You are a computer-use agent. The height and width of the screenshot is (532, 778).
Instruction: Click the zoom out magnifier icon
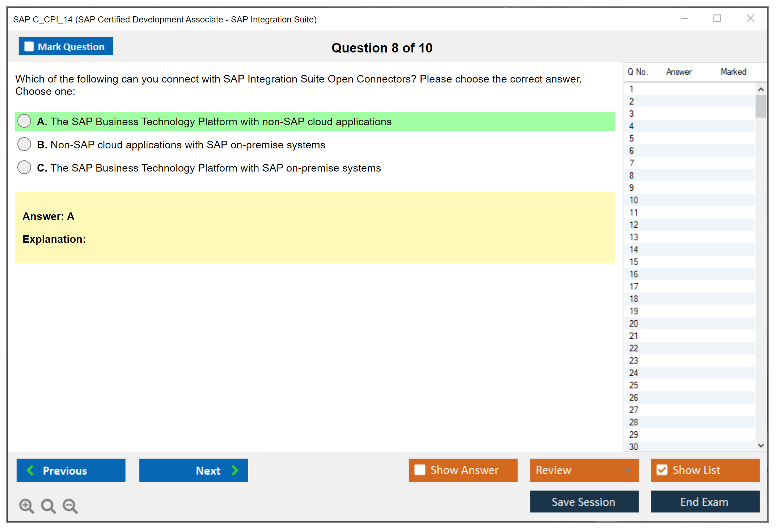(70, 506)
